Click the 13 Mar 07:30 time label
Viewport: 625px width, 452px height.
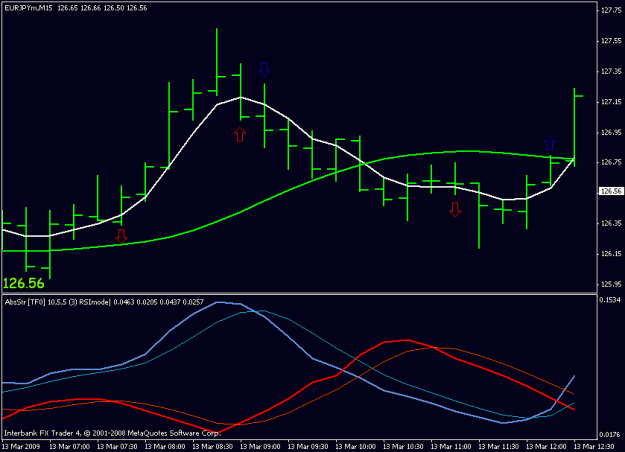click(117, 446)
